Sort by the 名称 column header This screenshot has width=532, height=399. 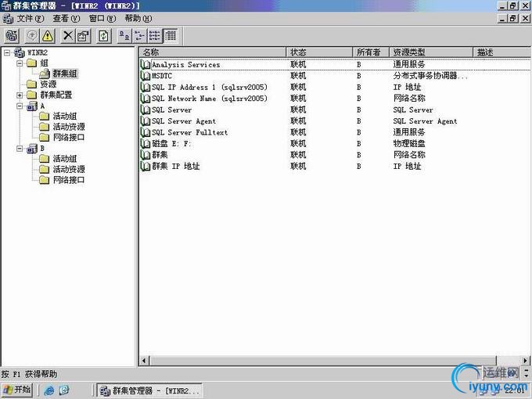pyautogui.click(x=213, y=52)
